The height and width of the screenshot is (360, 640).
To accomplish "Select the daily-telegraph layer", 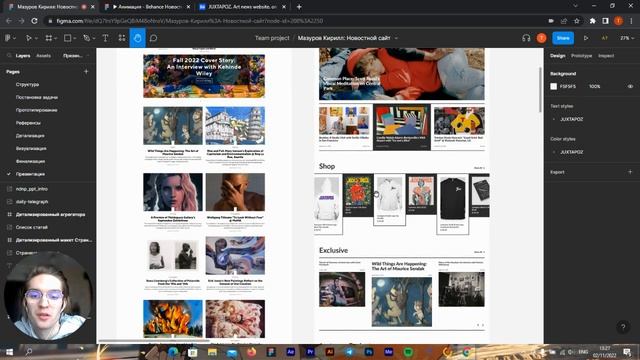I will [x=32, y=202].
